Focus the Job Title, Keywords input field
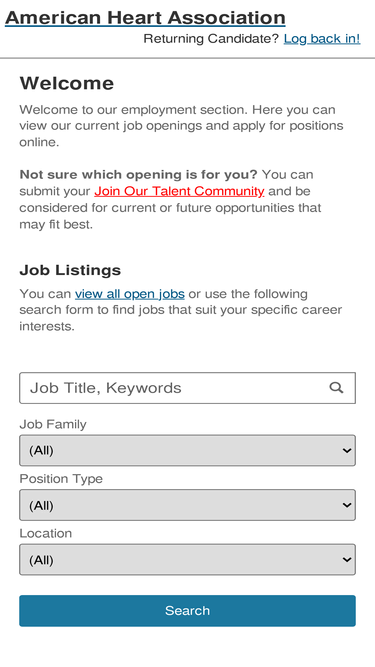Image resolution: width=375 pixels, height=667 pixels. pyautogui.click(x=188, y=388)
